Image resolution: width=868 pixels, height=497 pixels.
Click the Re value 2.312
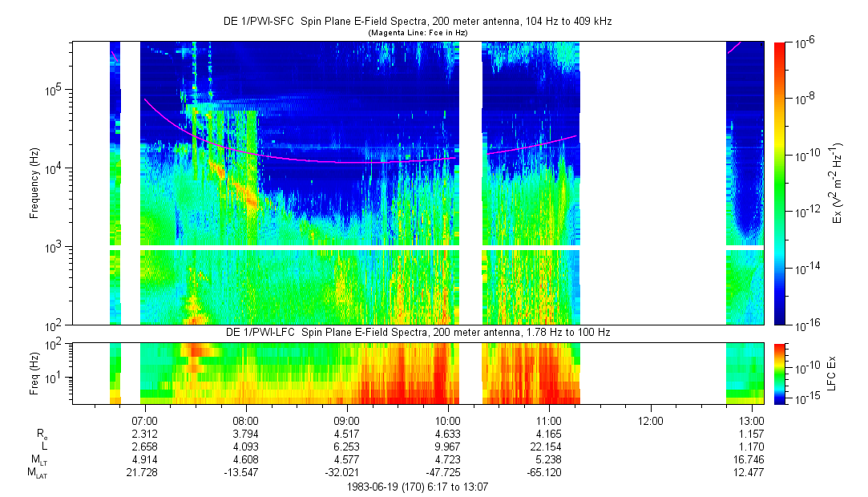pyautogui.click(x=144, y=434)
